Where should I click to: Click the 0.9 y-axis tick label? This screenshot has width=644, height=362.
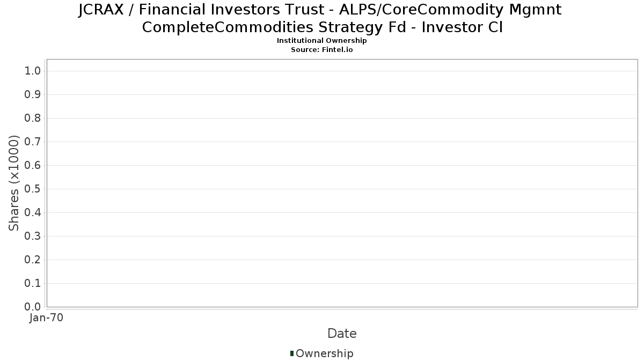[33, 95]
